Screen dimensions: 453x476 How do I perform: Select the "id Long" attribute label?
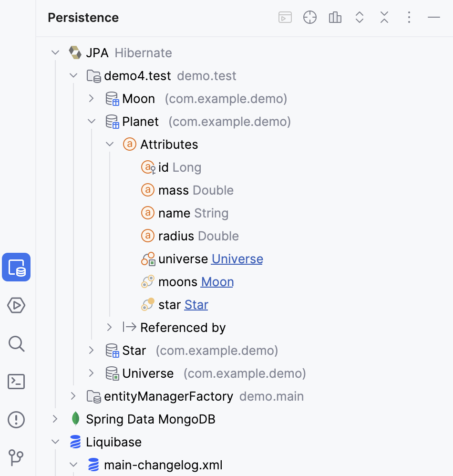click(x=180, y=167)
